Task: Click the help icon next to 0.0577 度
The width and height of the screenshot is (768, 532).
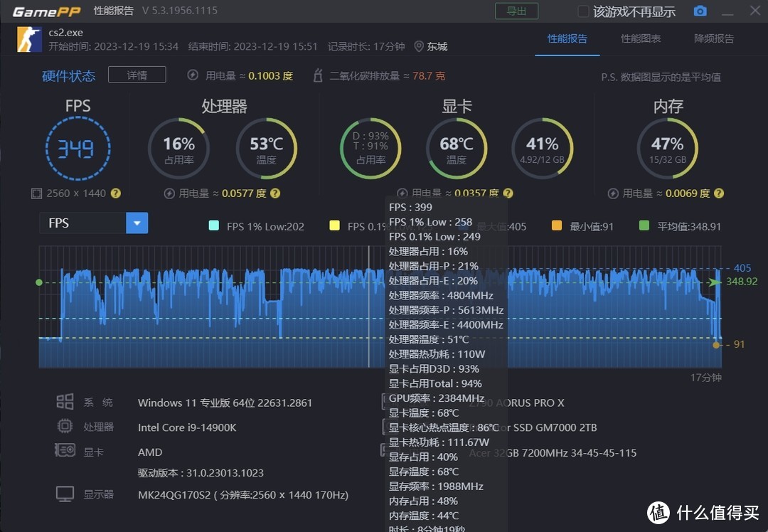Action: (x=275, y=193)
